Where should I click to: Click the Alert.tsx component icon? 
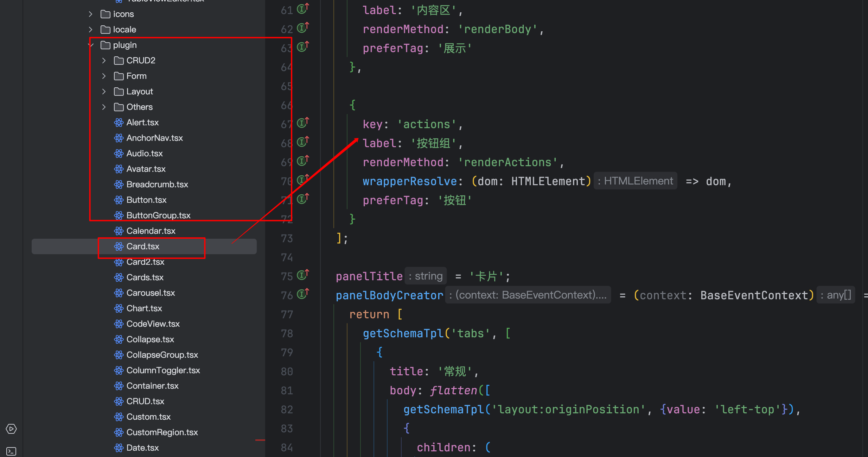119,123
